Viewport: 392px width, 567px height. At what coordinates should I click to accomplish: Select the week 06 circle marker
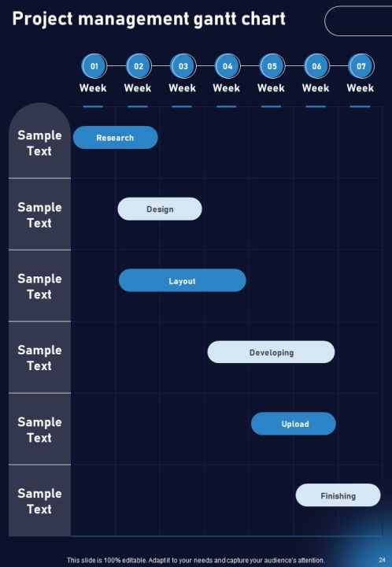[316, 66]
